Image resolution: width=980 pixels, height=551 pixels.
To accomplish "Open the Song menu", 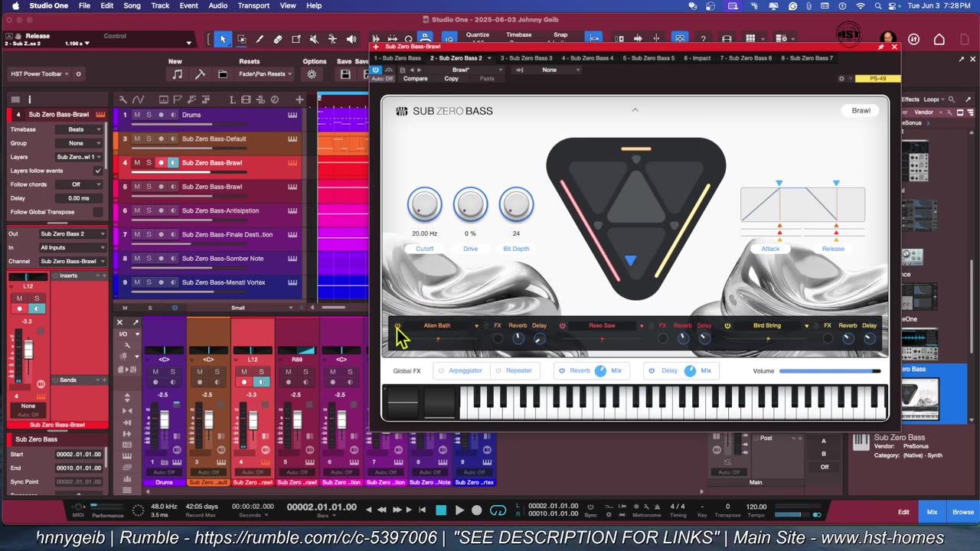I will click(132, 5).
